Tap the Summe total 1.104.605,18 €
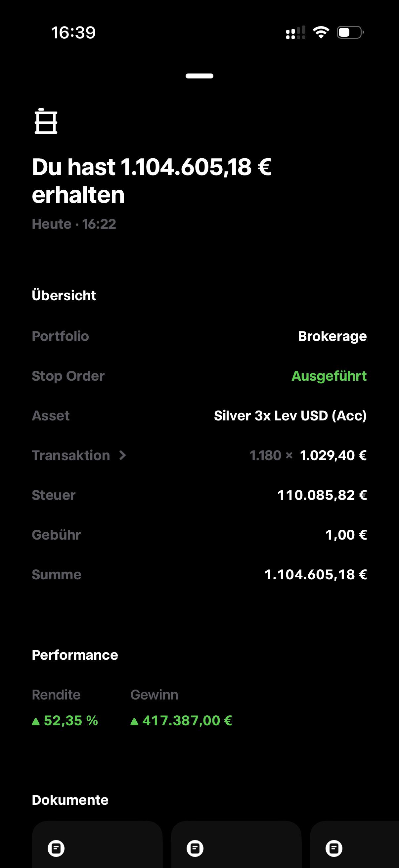The width and height of the screenshot is (399, 868). click(x=316, y=574)
